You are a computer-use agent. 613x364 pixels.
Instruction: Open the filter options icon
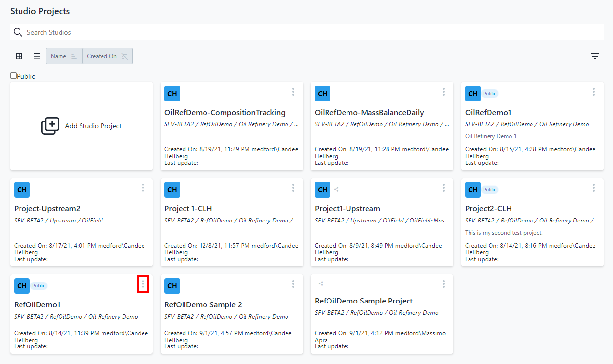point(594,56)
